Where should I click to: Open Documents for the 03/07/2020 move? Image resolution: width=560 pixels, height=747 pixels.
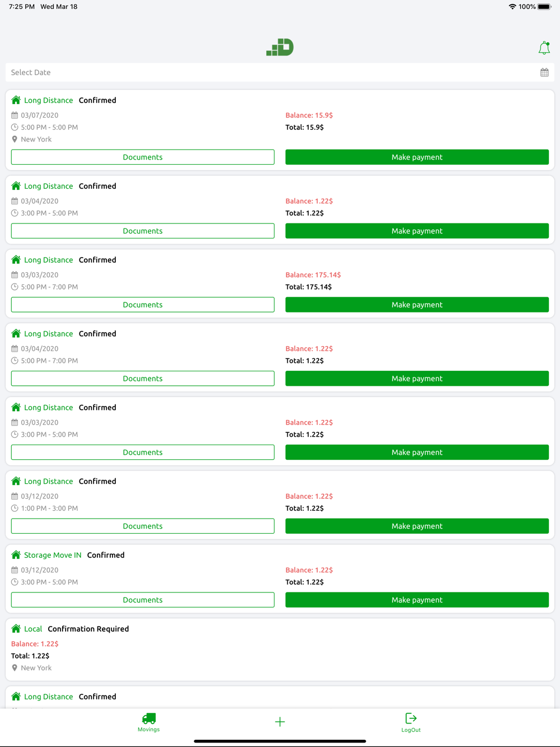tap(143, 157)
